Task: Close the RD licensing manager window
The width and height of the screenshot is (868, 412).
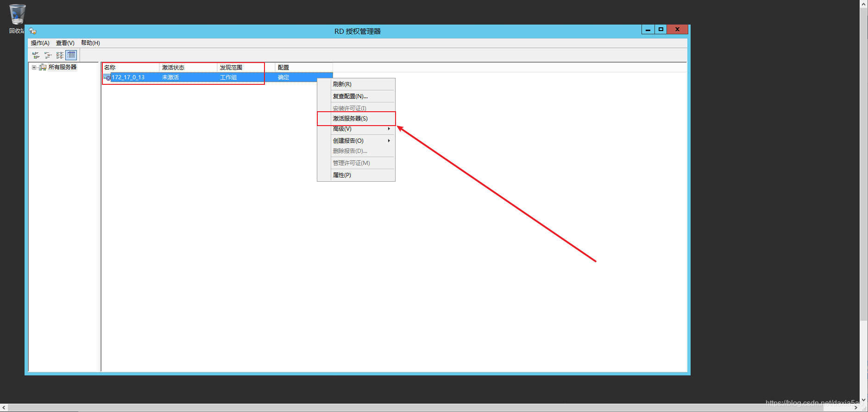Action: (678, 30)
